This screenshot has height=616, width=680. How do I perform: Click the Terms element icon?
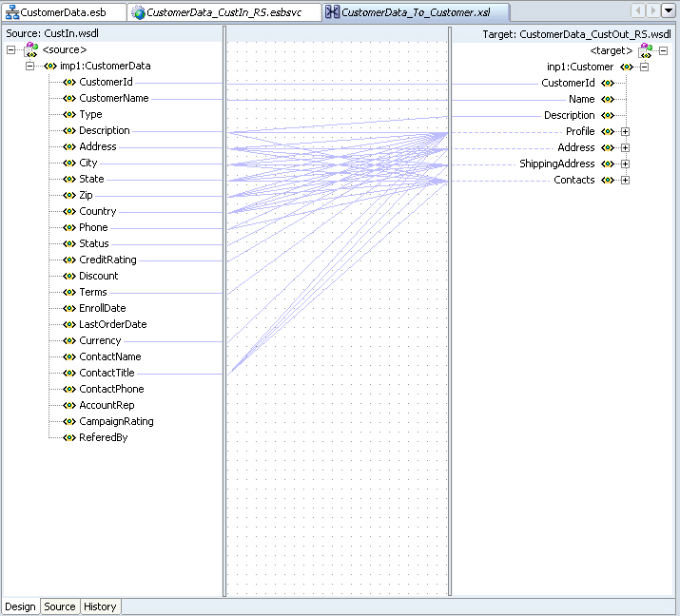pos(69,293)
